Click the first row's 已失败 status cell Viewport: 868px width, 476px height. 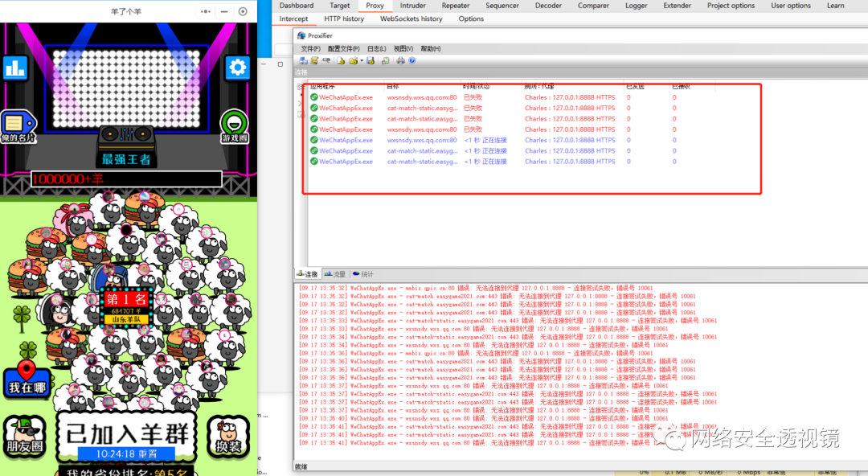click(473, 97)
